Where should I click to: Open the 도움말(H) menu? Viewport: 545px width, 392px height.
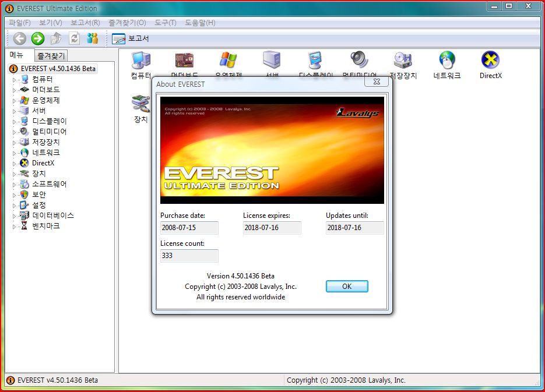point(200,23)
